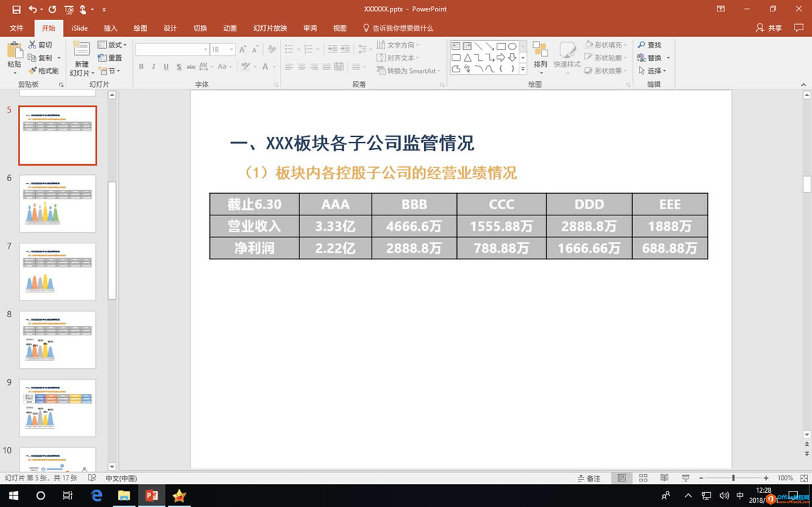Toggle Italic formatting

click(153, 66)
